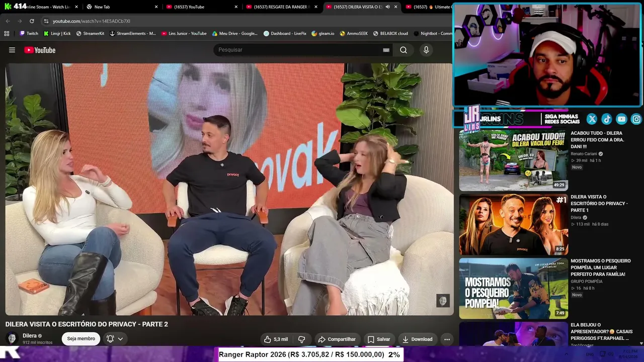
Task: Close the '(16537) YouTube' tab
Action: [236, 7]
